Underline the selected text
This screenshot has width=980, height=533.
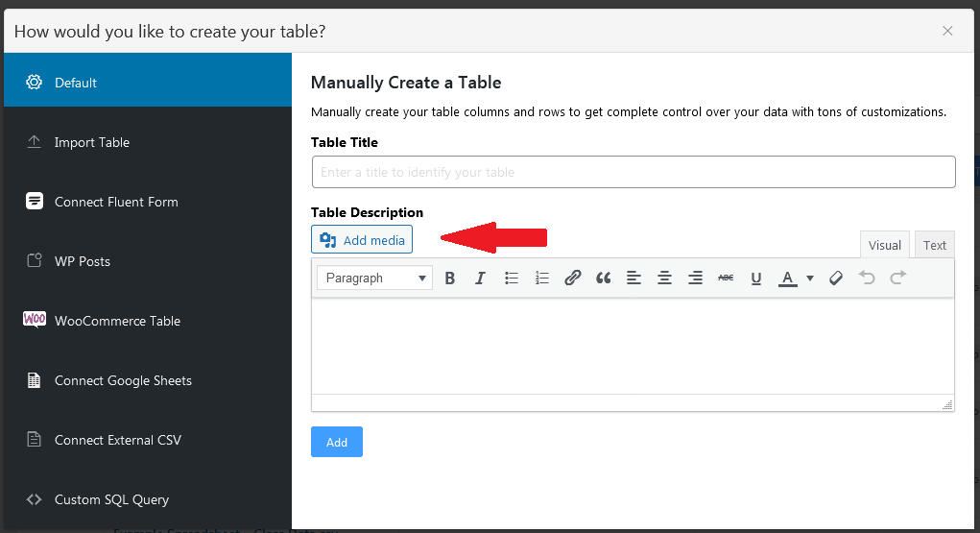756,279
